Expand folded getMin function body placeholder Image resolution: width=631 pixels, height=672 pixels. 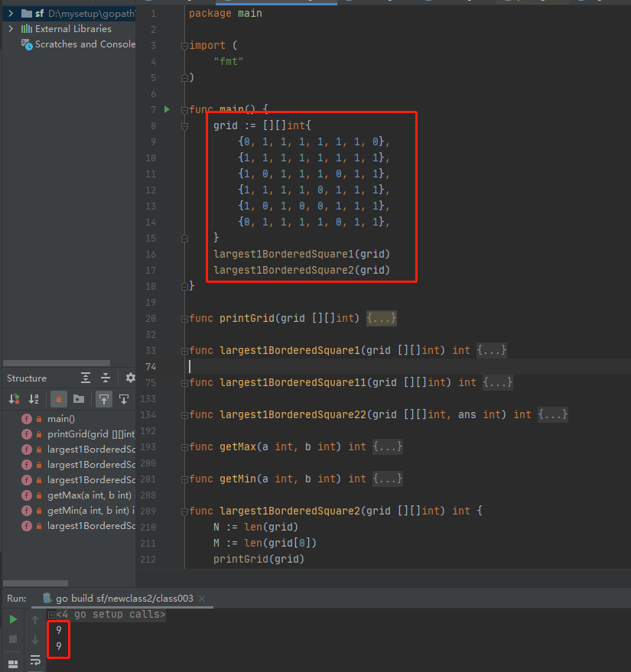388,479
